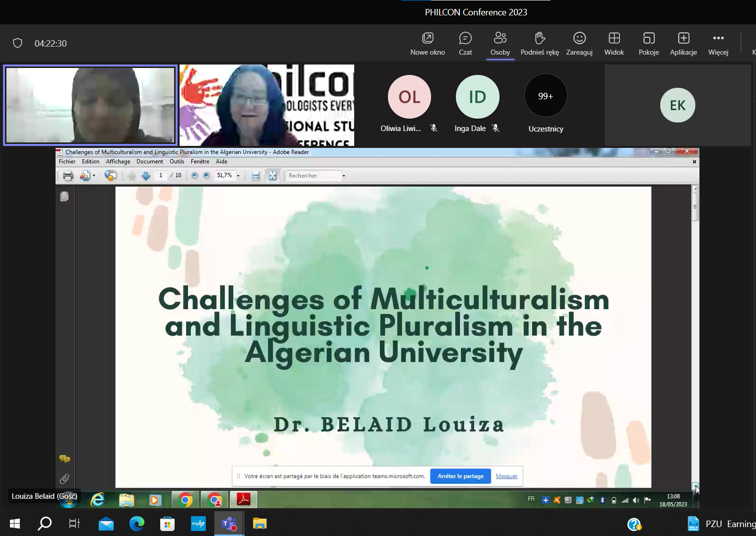
Task: Click Podnieś rękę raise hand icon
Action: pyautogui.click(x=539, y=44)
